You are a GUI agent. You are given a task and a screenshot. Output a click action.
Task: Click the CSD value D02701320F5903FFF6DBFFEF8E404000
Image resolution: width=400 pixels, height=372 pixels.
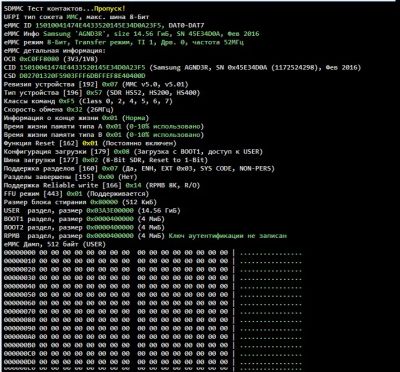[x=82, y=76]
